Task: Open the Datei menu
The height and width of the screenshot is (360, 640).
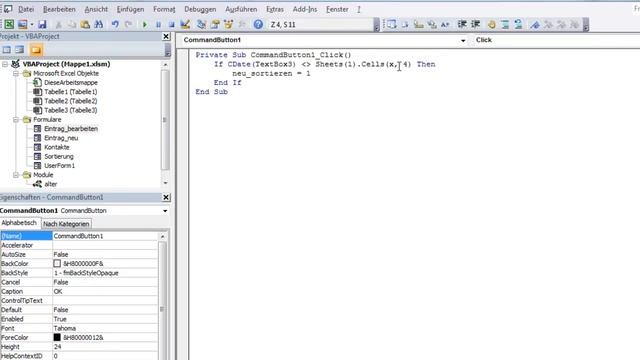Action: tap(26, 9)
